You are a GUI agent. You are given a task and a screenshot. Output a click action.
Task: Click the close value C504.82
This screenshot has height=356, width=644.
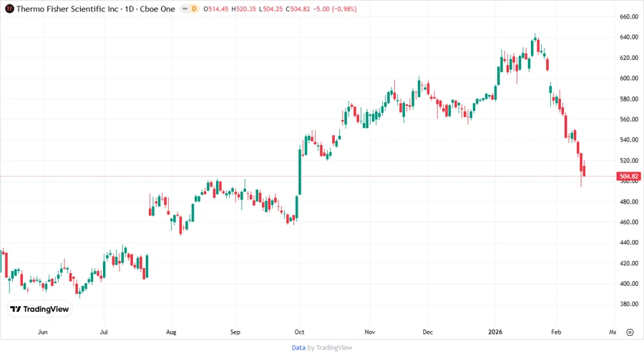[x=298, y=9]
